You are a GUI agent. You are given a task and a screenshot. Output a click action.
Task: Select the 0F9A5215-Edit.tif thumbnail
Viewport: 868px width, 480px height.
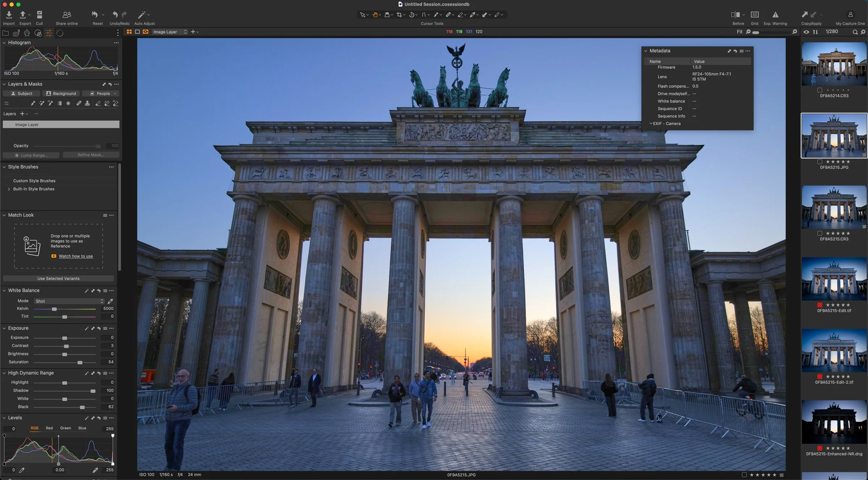point(834,279)
